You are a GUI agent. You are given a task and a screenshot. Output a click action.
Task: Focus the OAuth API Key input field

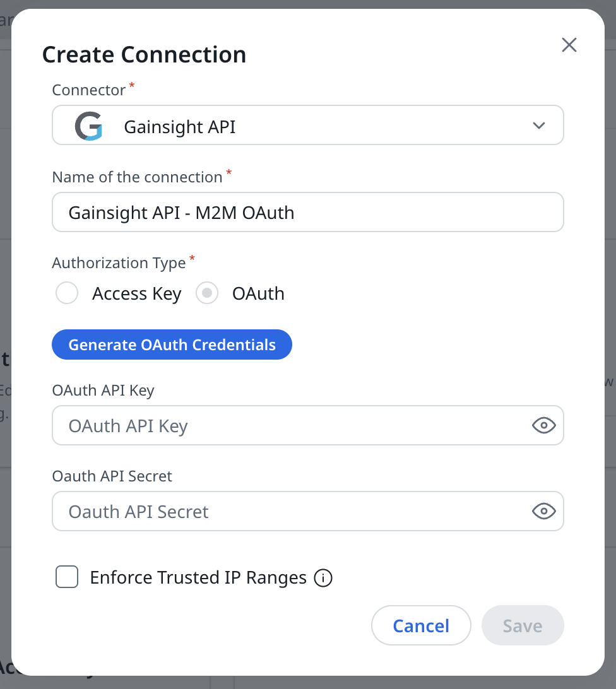pyautogui.click(x=308, y=425)
